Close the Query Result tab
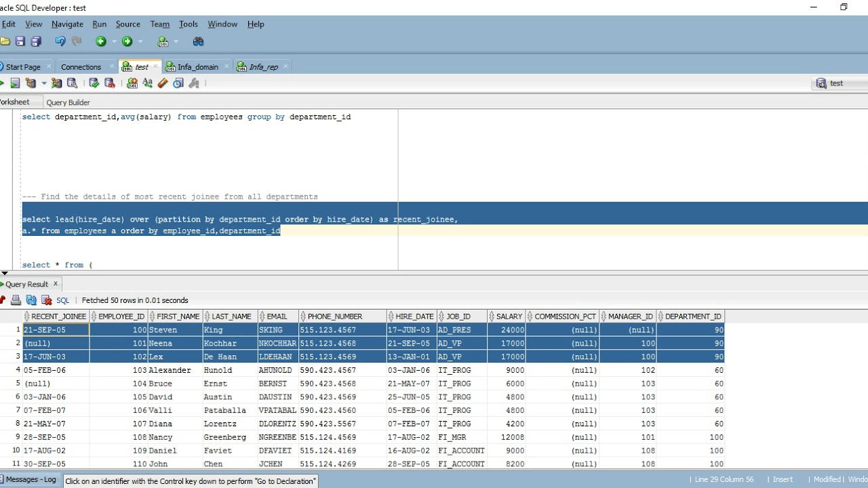The image size is (868, 488). (56, 283)
